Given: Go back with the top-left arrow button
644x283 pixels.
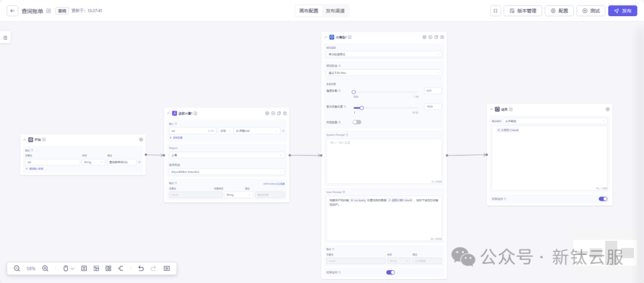Looking at the screenshot, I should 13,11.
